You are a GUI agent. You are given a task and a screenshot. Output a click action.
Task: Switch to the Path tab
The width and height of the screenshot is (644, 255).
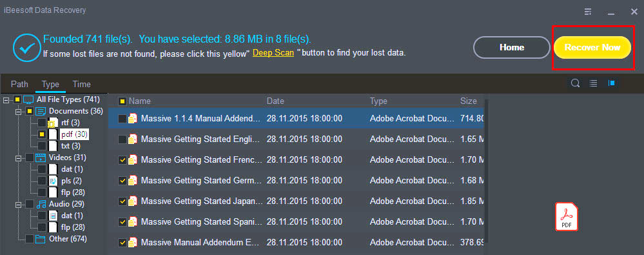pos(19,84)
